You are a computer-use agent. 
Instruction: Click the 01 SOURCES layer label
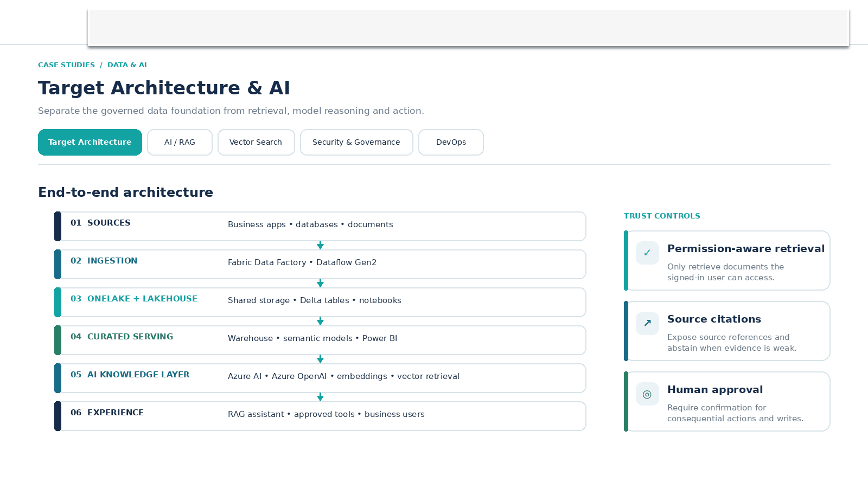[100, 223]
